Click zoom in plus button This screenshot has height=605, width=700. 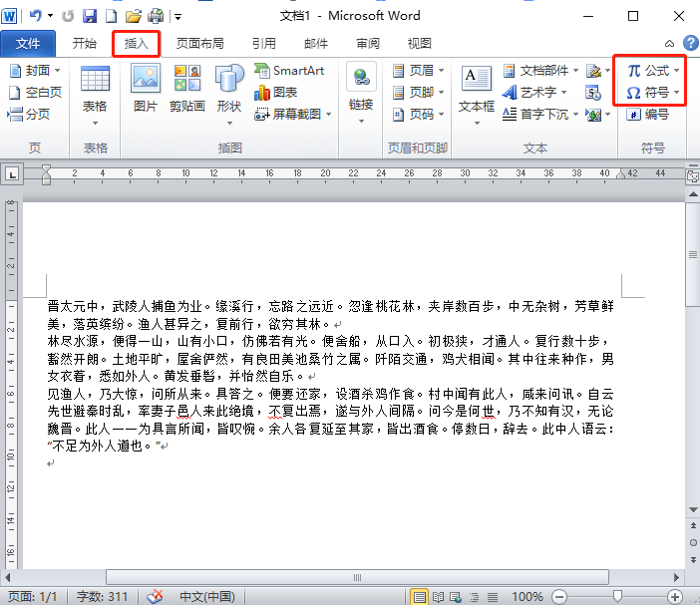pos(674,596)
